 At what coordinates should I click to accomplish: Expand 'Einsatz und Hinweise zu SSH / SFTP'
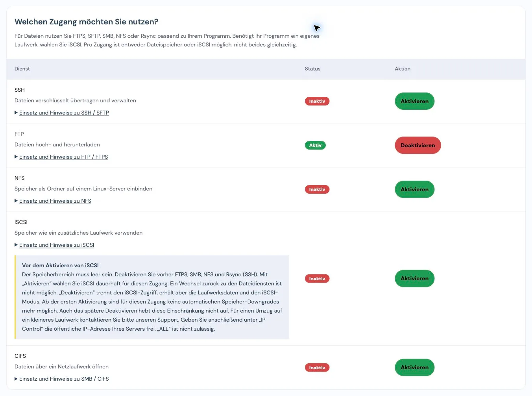point(64,113)
